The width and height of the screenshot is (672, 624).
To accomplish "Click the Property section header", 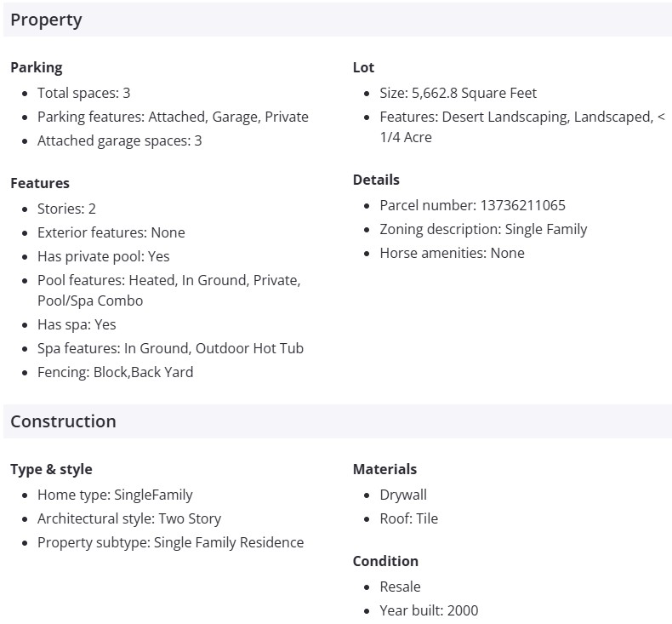I will 46,20.
